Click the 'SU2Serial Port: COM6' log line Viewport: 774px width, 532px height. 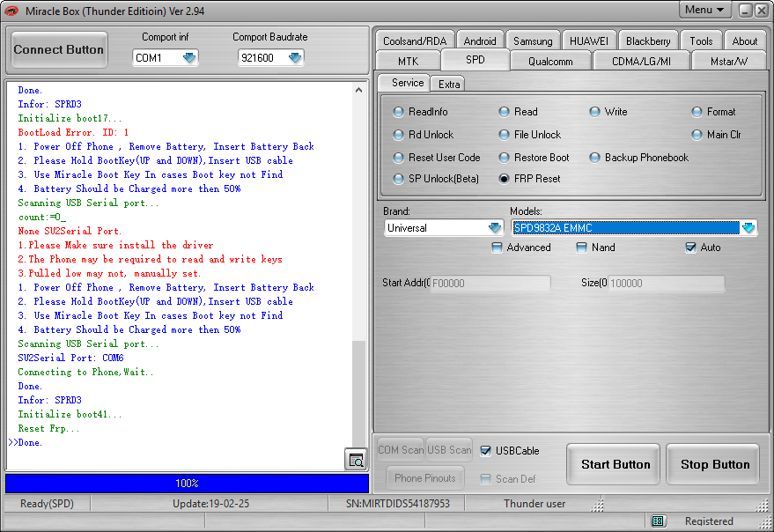(70, 358)
